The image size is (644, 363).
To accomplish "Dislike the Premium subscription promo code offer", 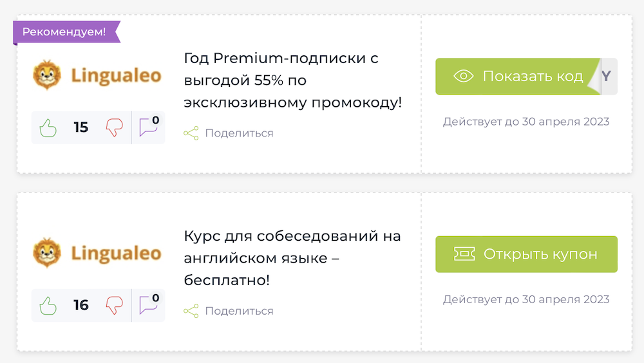I will tap(115, 127).
